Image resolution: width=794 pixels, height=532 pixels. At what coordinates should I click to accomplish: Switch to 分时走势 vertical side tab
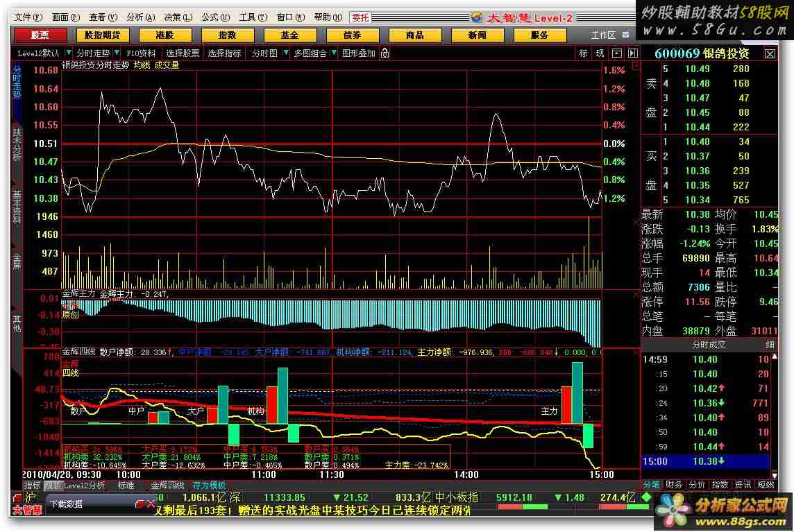(x=17, y=81)
